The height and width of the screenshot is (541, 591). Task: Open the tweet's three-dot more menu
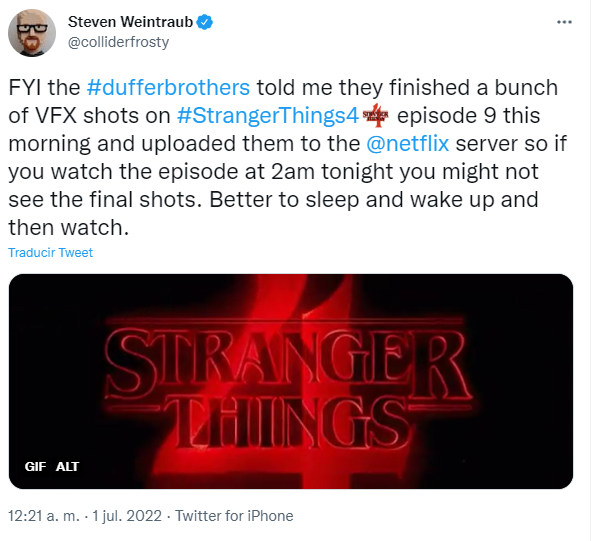[x=564, y=23]
